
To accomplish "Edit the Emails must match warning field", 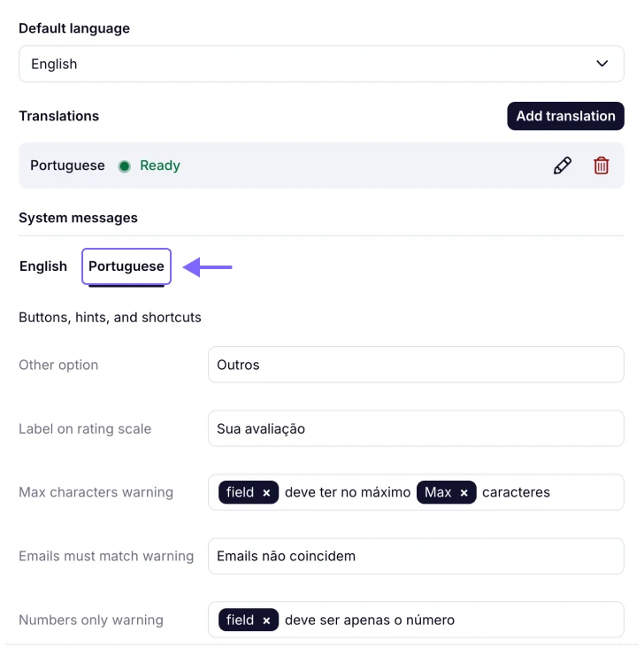I will tap(416, 556).
